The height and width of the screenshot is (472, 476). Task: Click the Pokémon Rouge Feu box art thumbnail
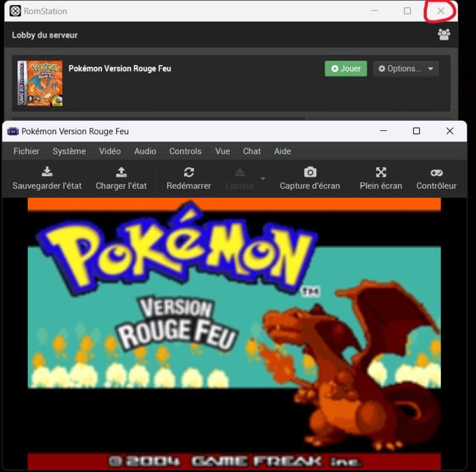point(40,83)
